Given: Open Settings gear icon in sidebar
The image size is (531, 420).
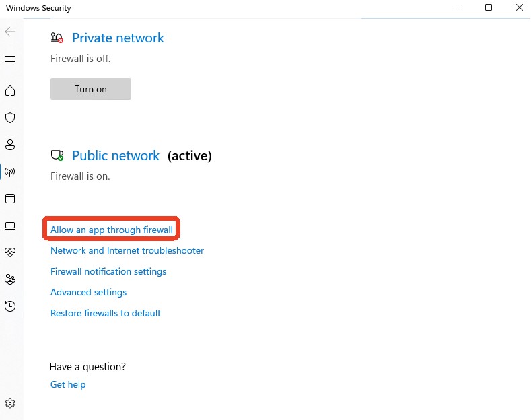Looking at the screenshot, I should (10, 404).
